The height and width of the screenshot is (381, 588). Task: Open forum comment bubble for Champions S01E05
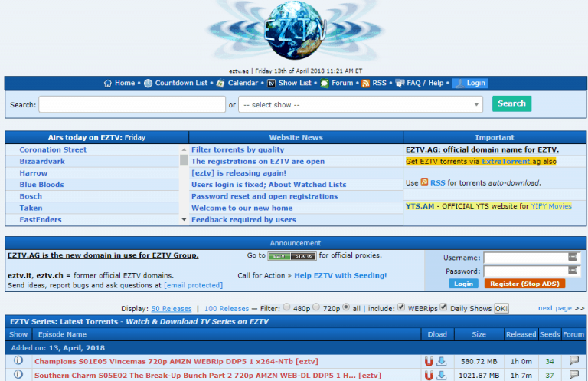[x=573, y=361]
